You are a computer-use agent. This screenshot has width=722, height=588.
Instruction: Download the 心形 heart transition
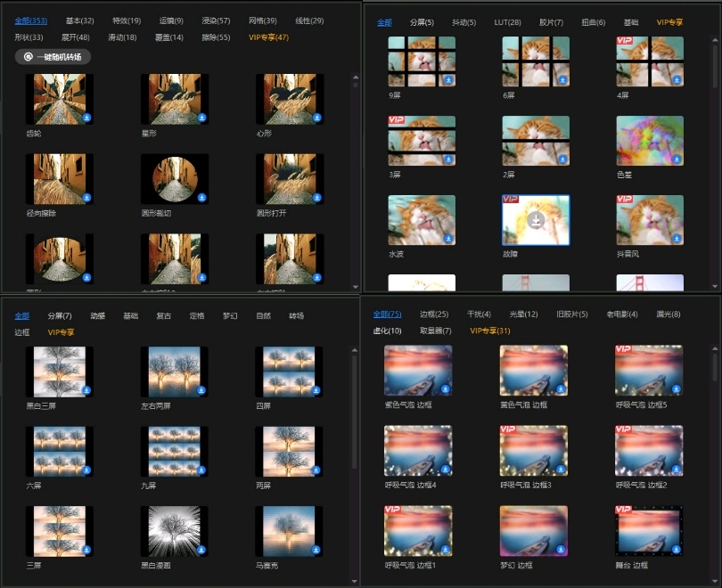pos(318,117)
